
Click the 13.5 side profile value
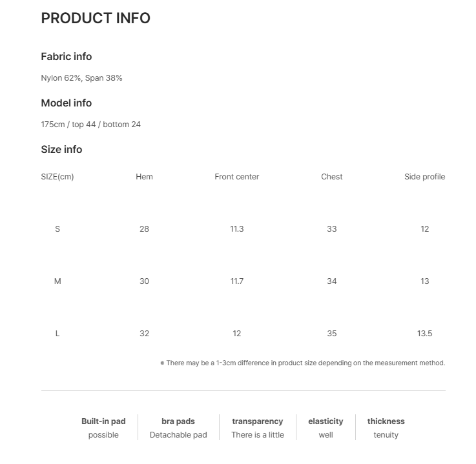pyautogui.click(x=425, y=334)
